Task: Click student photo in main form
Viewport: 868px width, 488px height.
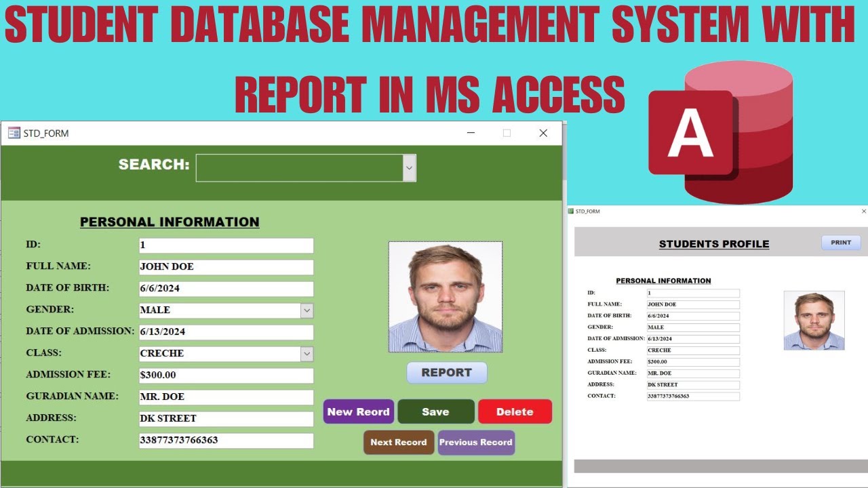Action: coord(446,297)
